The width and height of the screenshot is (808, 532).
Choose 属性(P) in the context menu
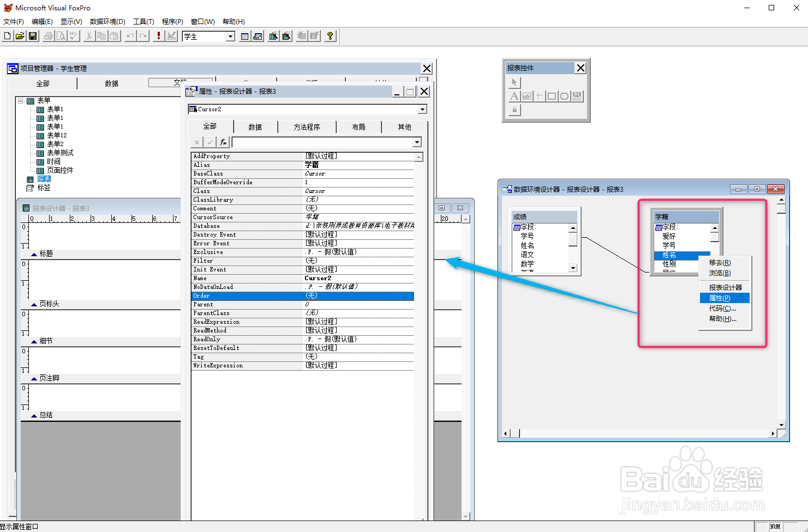tap(725, 298)
